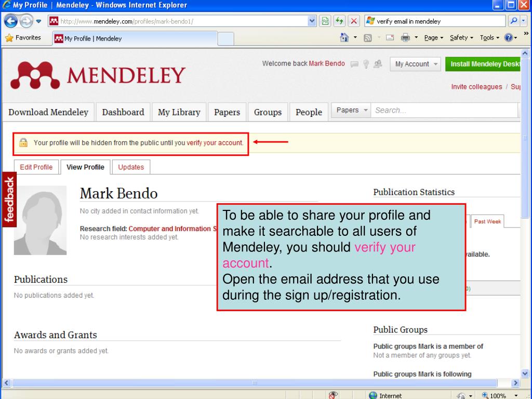Screen dimensions: 532x399
Task: Click the Read Mail icon
Action: pos(390,37)
